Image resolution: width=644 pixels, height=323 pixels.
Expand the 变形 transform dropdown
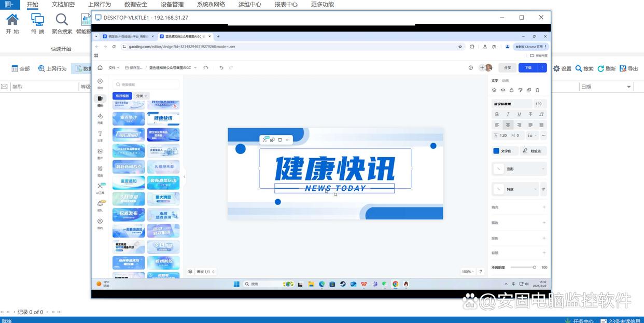[x=519, y=169]
